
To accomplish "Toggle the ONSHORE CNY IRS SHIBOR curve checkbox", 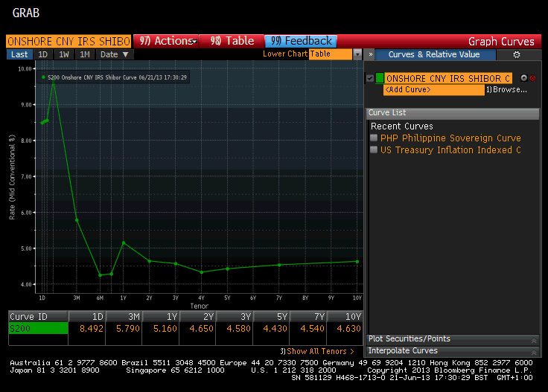I will [370, 78].
